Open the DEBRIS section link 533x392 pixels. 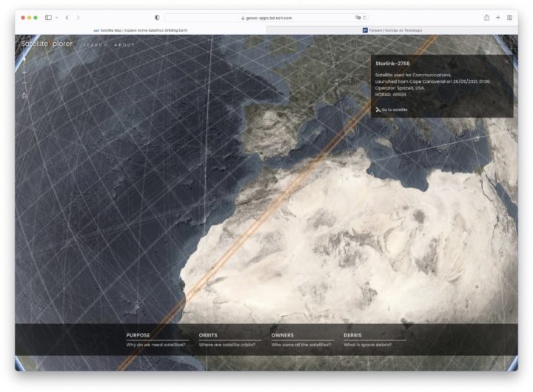[352, 335]
